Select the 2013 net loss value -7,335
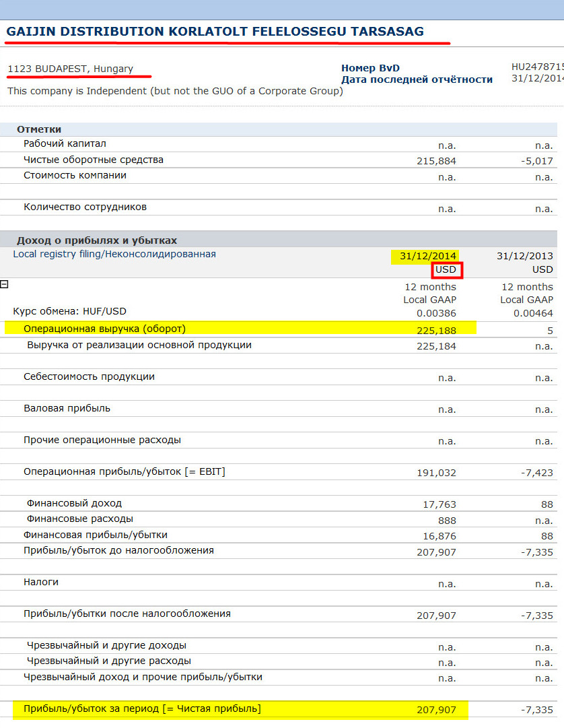 [x=536, y=710]
